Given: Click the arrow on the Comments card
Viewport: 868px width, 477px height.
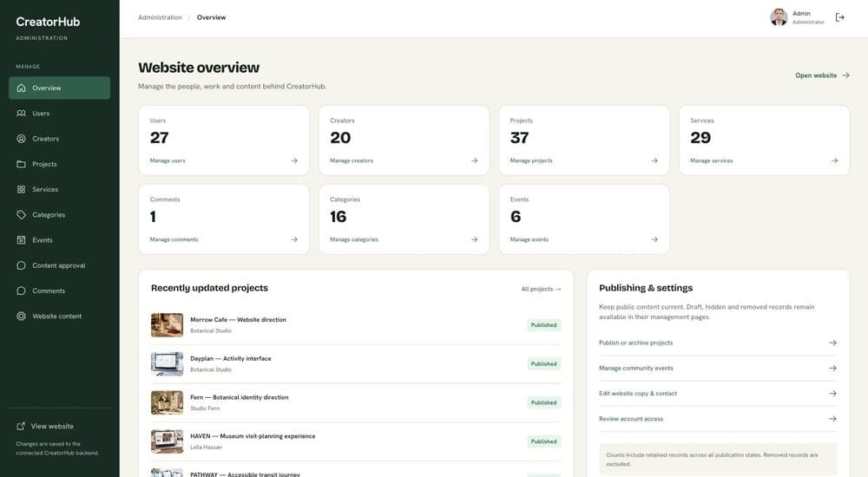Looking at the screenshot, I should click(294, 239).
